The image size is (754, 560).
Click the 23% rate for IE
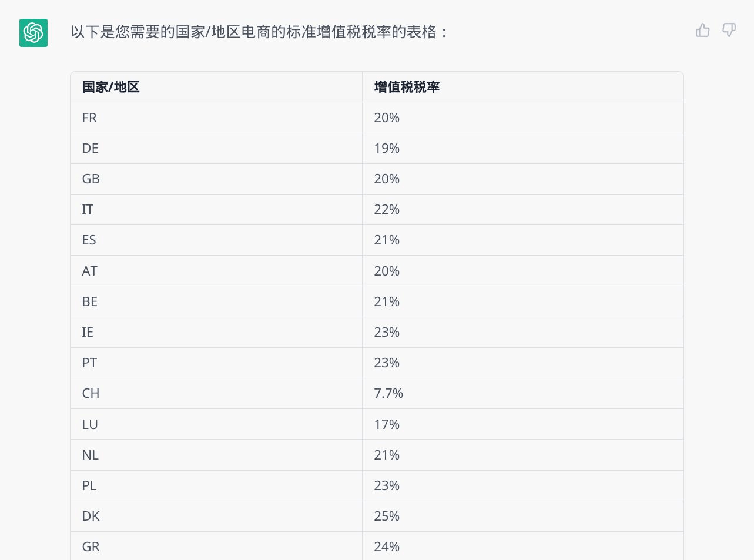[387, 332]
